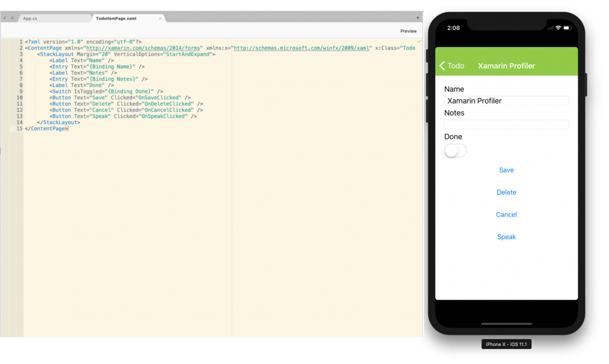Image resolution: width=609 pixels, height=364 pixels.
Task: Open the tab list dropdown arrow
Action: pyautogui.click(x=417, y=18)
